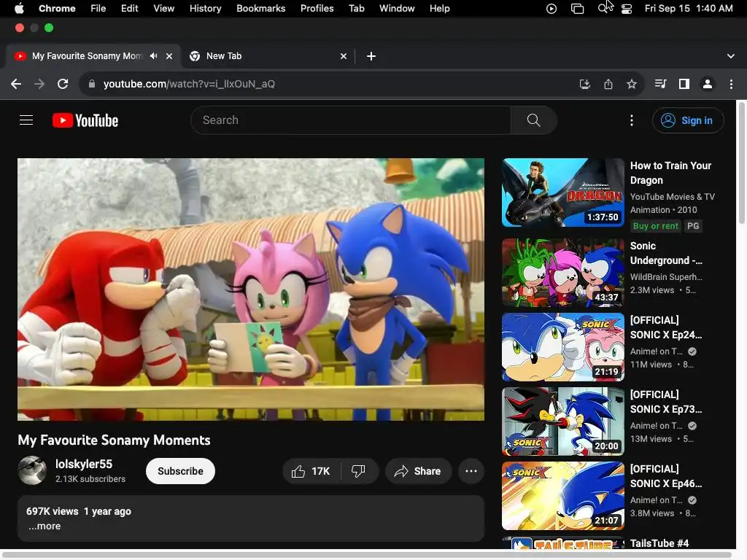This screenshot has height=560, width=747.
Task: Mute tab audio speaker icon
Action: [x=153, y=56]
